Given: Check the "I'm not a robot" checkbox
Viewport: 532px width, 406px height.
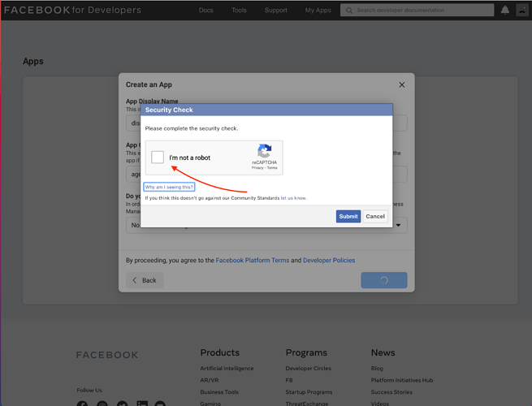Looking at the screenshot, I should (158, 158).
